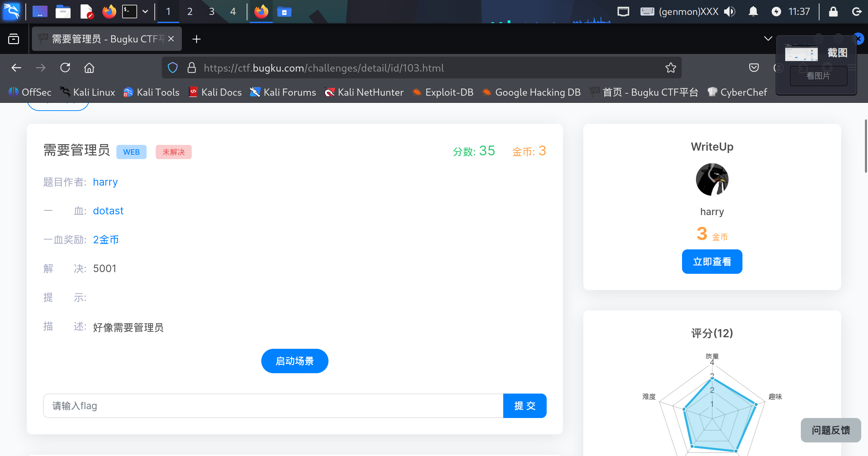This screenshot has width=868, height=456.
Task: Launch terminal emulator from the panel
Action: (130, 12)
